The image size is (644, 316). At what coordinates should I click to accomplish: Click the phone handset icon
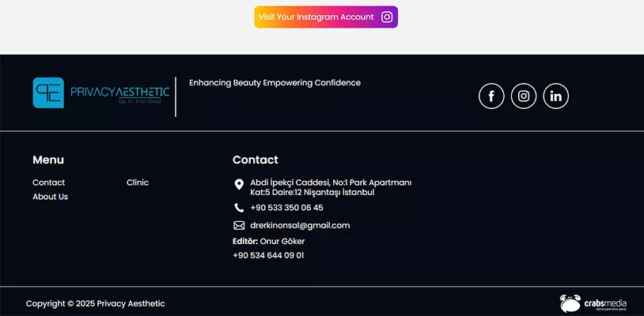point(239,208)
